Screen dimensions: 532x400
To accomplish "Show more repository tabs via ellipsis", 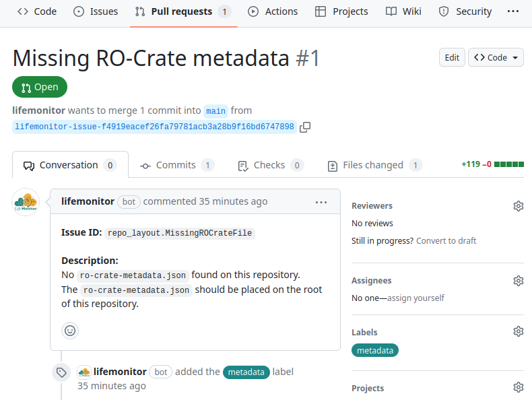I will [512, 11].
